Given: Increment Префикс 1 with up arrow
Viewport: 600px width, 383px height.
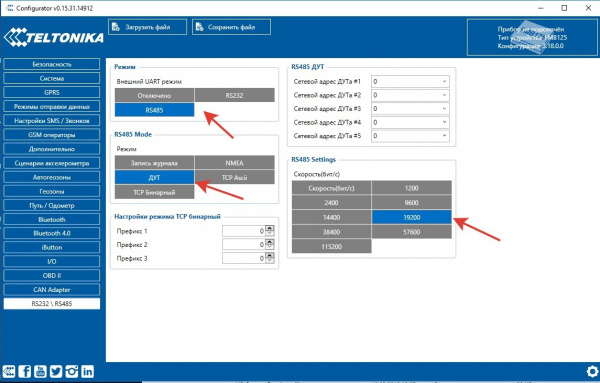Looking at the screenshot, I should click(270, 228).
